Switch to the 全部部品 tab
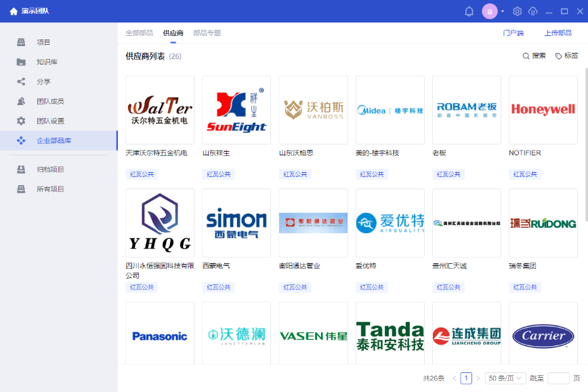This screenshot has width=588, height=392. 139,33
